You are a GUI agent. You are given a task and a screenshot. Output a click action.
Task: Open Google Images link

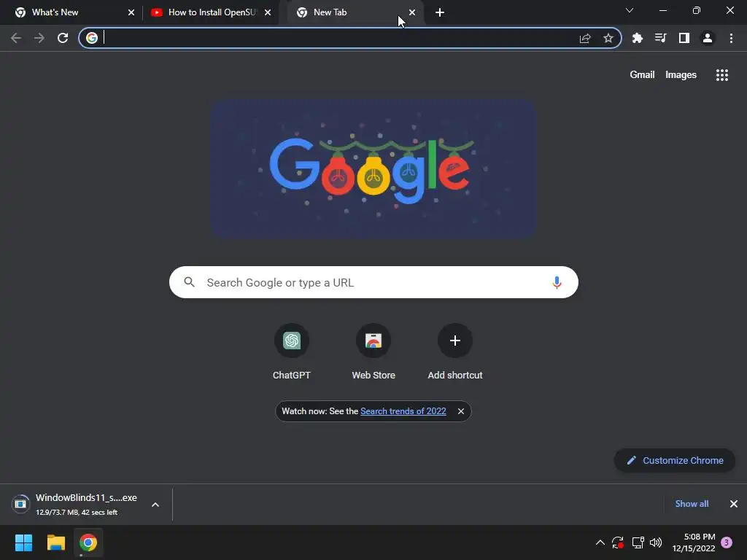pyautogui.click(x=681, y=75)
